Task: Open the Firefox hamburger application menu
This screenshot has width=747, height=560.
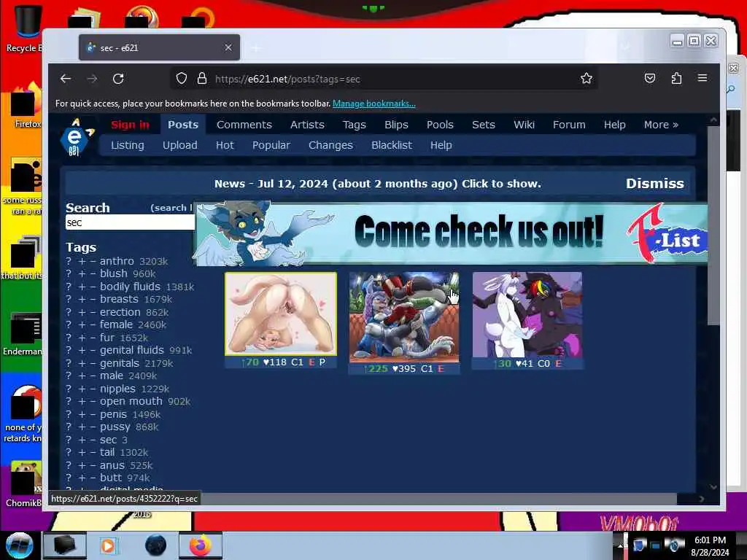Action: pyautogui.click(x=703, y=77)
